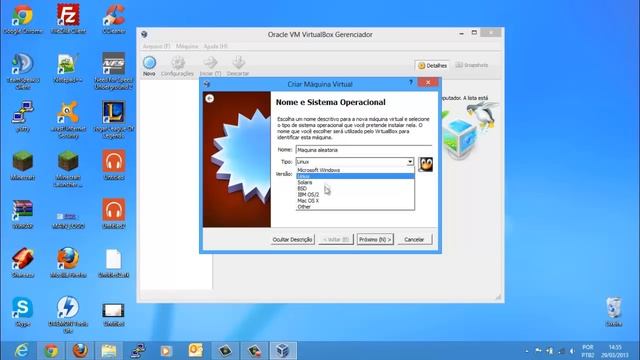Open avast! Internet Security desktop icon
Screen dimensions: 640x360
point(68,120)
